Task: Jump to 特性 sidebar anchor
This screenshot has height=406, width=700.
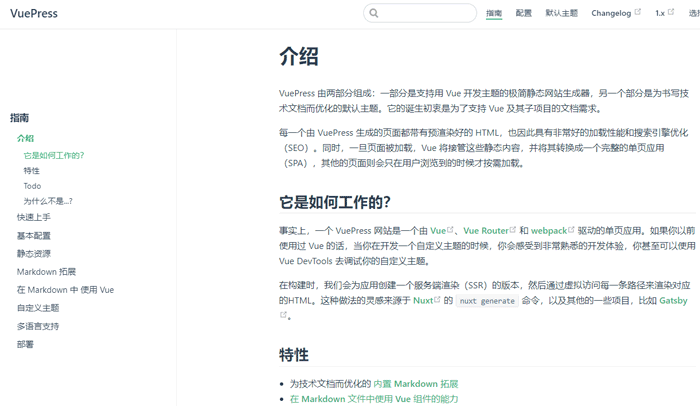Action: [32, 171]
